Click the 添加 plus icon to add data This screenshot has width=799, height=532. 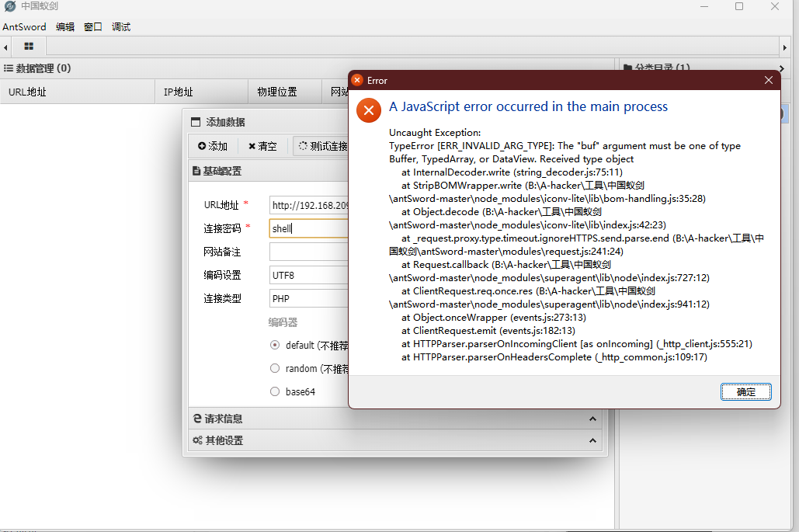click(x=203, y=145)
